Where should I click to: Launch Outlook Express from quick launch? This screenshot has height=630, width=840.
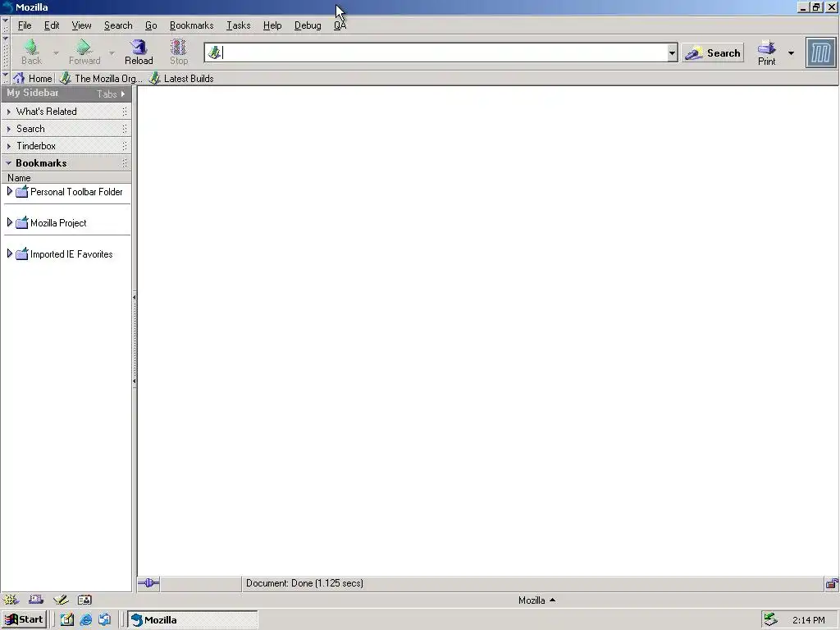pos(104,620)
